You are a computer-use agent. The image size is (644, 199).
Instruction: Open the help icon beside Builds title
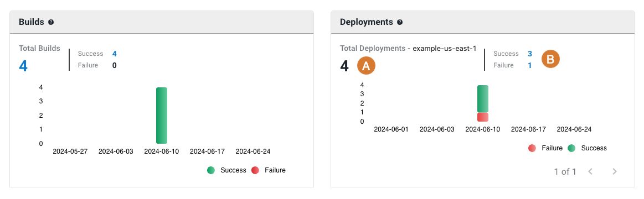(51, 22)
